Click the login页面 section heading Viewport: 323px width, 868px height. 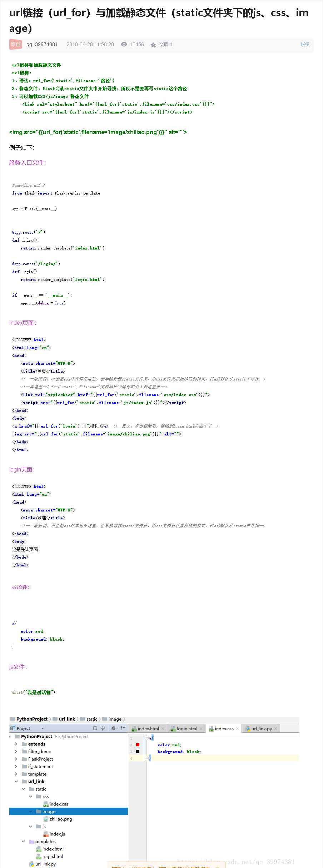22,469
